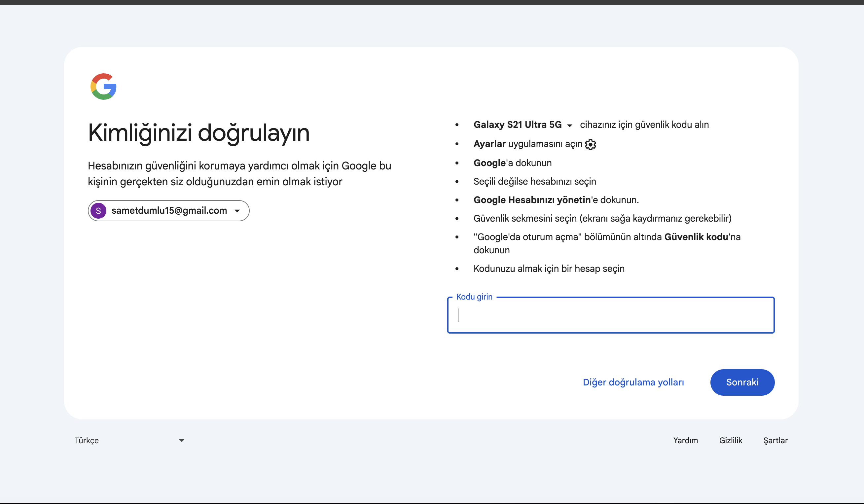This screenshot has width=864, height=504.
Task: Click the purple S account avatar
Action: pos(98,210)
